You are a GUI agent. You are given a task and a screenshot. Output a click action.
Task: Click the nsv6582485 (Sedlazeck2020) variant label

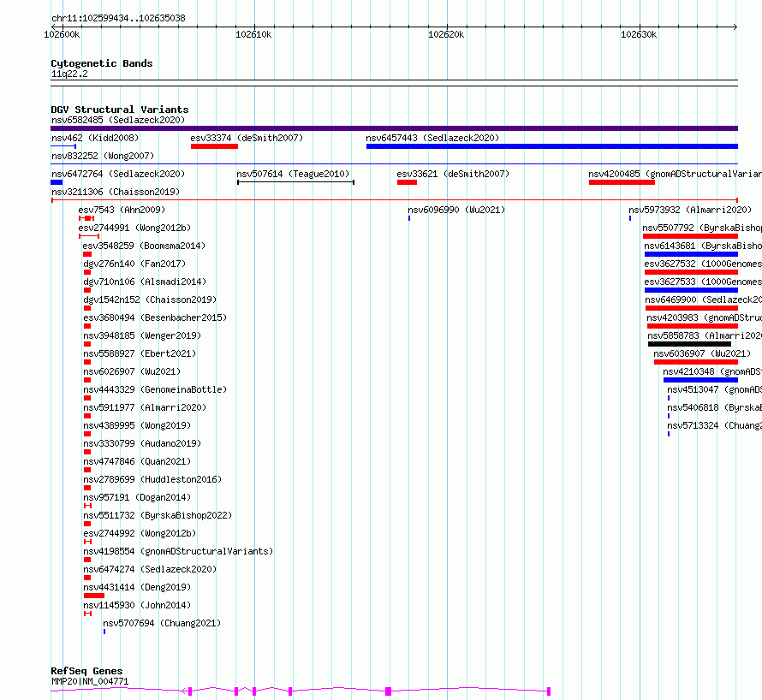pyautogui.click(x=118, y=120)
